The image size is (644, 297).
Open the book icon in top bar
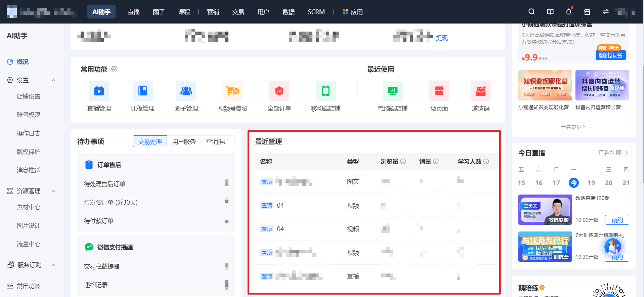click(x=550, y=12)
